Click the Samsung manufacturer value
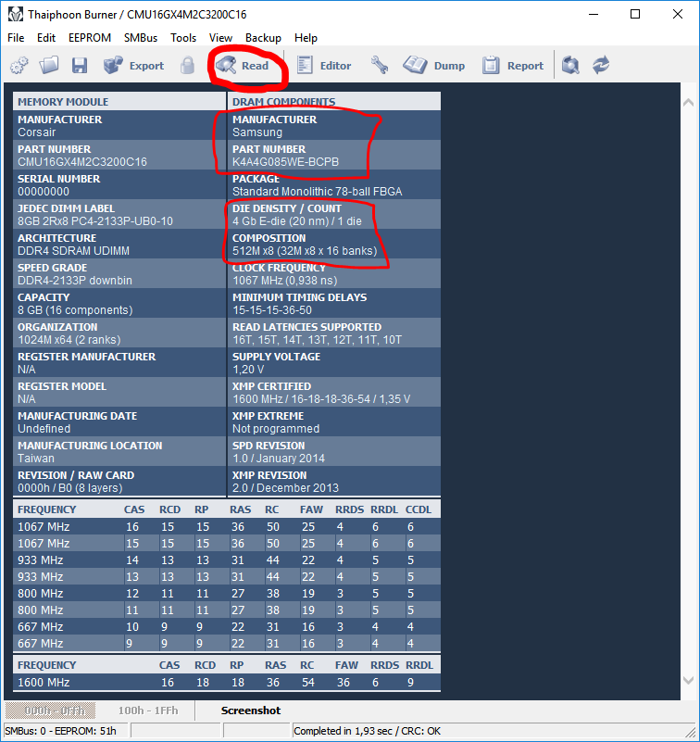 pyautogui.click(x=257, y=132)
